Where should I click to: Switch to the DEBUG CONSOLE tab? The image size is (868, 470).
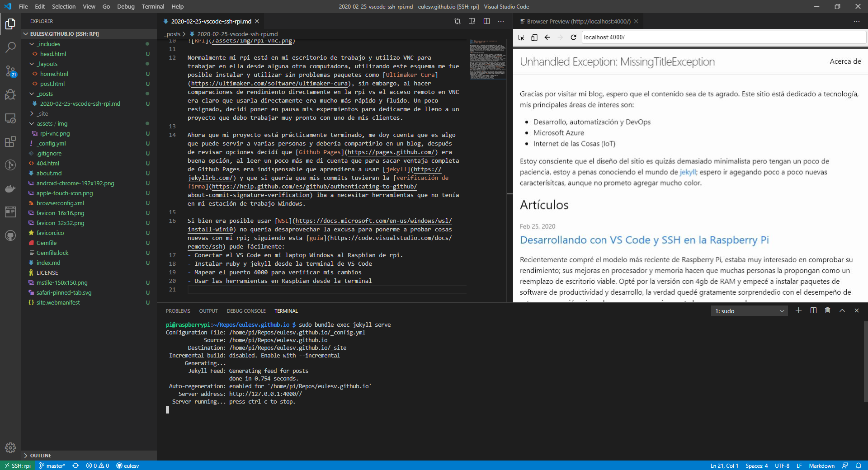(x=246, y=311)
